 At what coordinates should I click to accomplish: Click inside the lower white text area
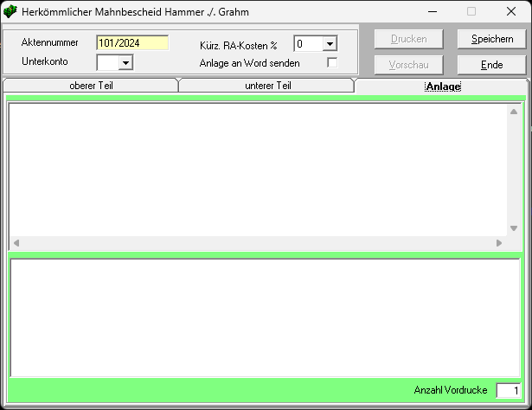265,317
